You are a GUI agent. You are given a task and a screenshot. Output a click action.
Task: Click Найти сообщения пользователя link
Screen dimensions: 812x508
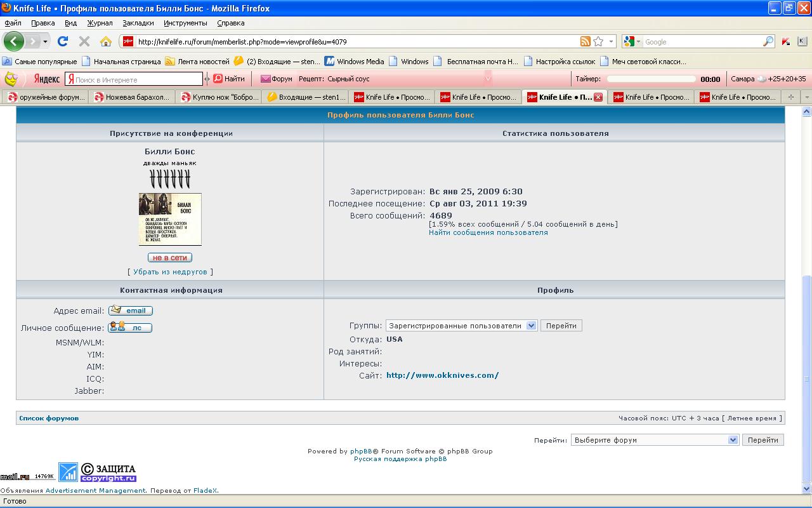tap(488, 232)
